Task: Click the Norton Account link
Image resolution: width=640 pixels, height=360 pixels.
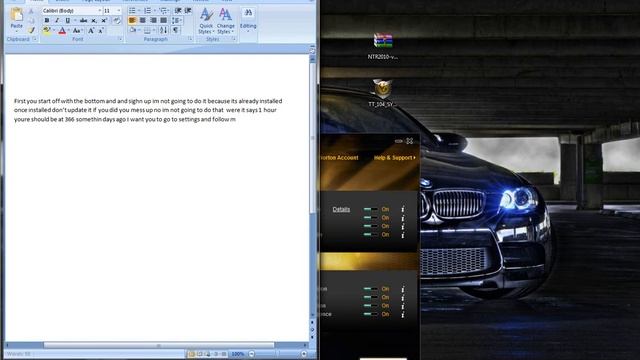Action: coord(340,158)
